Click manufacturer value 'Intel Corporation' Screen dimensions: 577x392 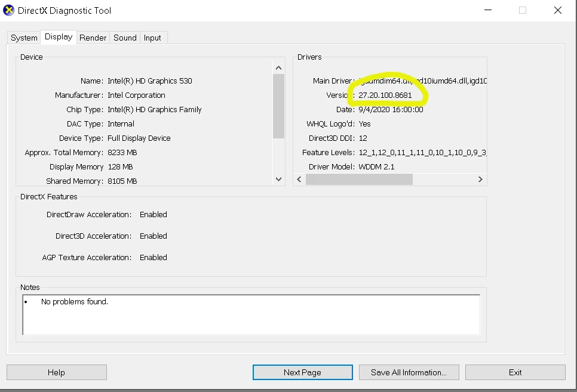click(x=136, y=95)
